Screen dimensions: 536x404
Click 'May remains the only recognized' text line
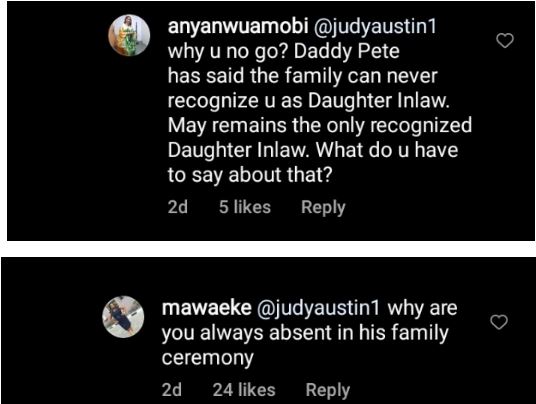point(320,126)
